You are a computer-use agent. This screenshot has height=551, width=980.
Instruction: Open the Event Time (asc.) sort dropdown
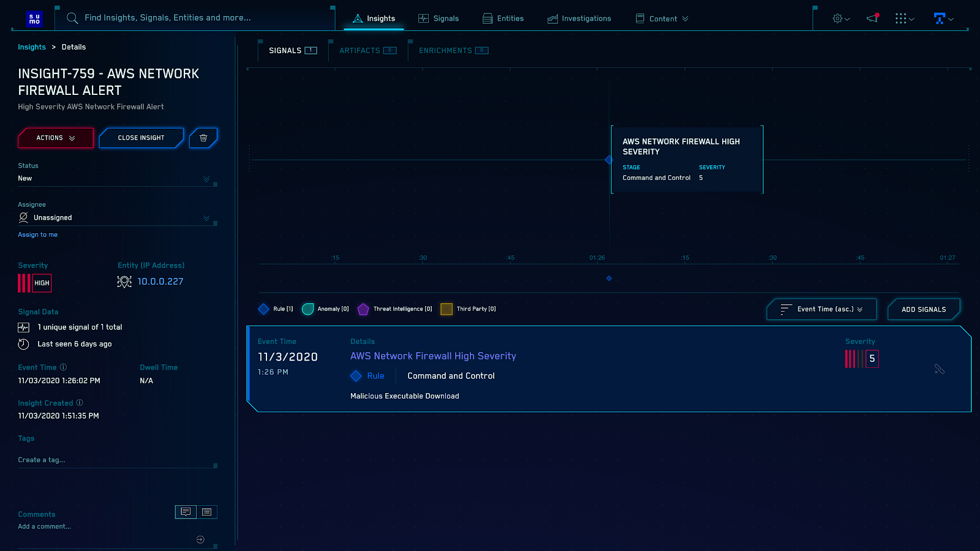(821, 309)
